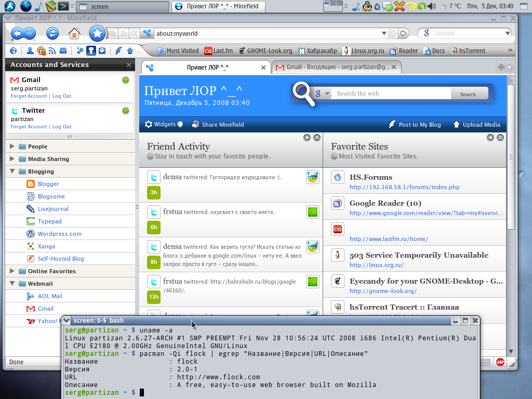Click the about:myworld address field
This screenshot has height=399, width=532.
[267, 33]
